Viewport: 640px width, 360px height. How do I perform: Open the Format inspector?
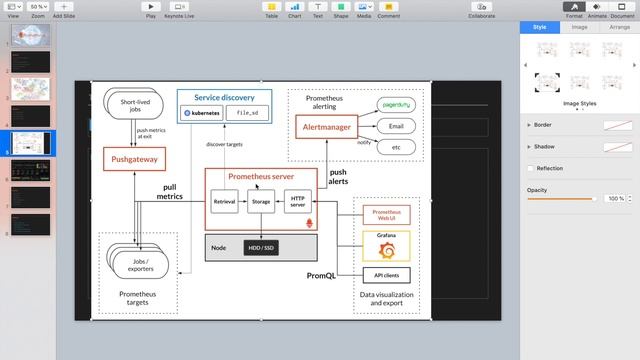(574, 7)
